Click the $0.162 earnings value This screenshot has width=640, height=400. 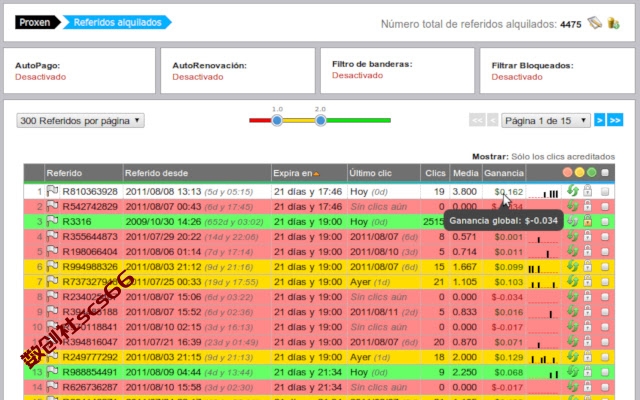click(x=509, y=191)
